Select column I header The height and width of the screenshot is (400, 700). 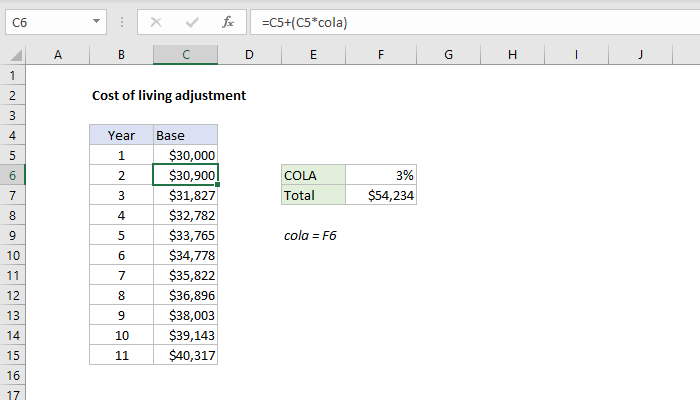click(x=576, y=55)
